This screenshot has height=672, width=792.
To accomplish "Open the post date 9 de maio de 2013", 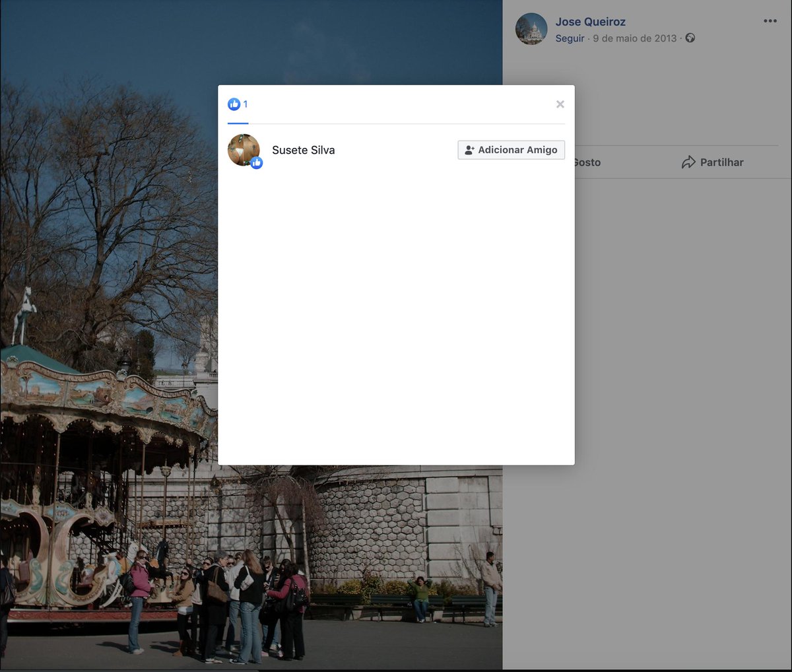I will click(635, 38).
